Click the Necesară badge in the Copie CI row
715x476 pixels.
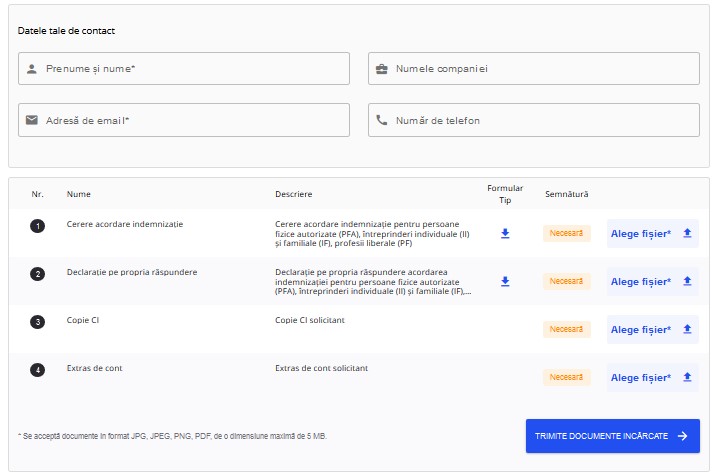(566, 329)
